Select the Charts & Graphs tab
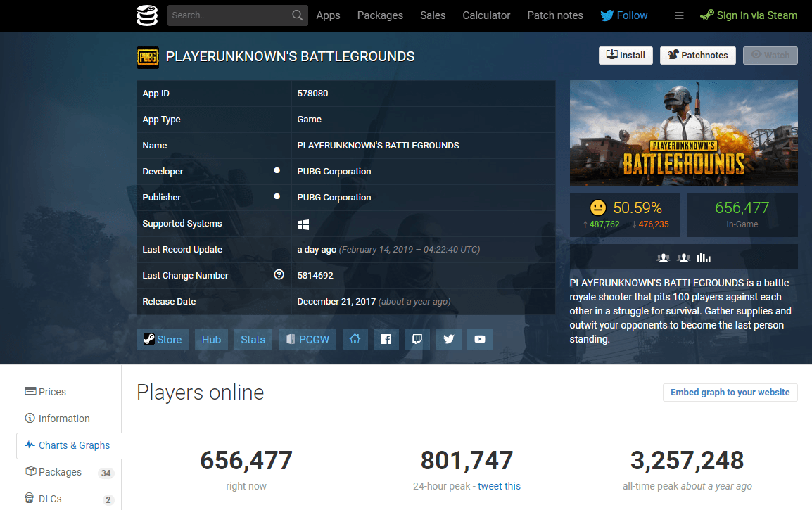812x510 pixels. click(69, 445)
